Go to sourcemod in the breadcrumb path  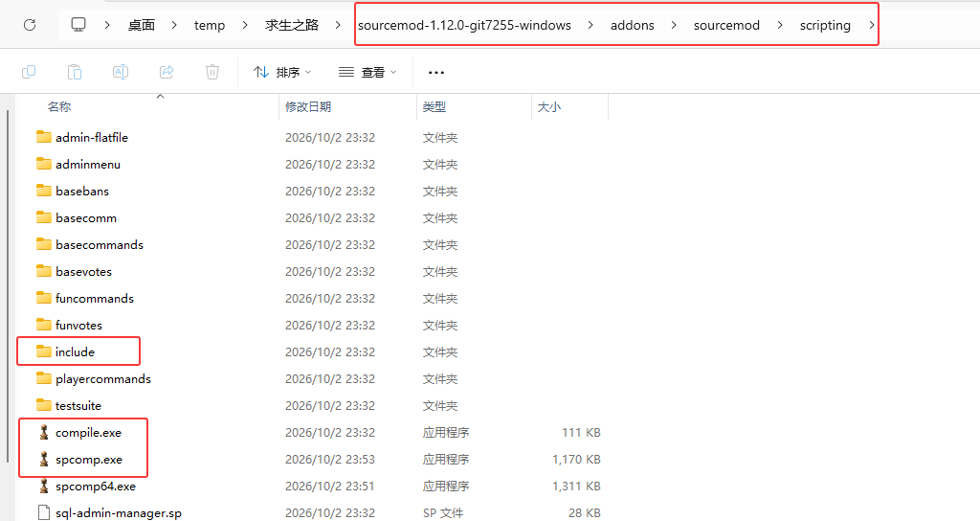tap(727, 25)
